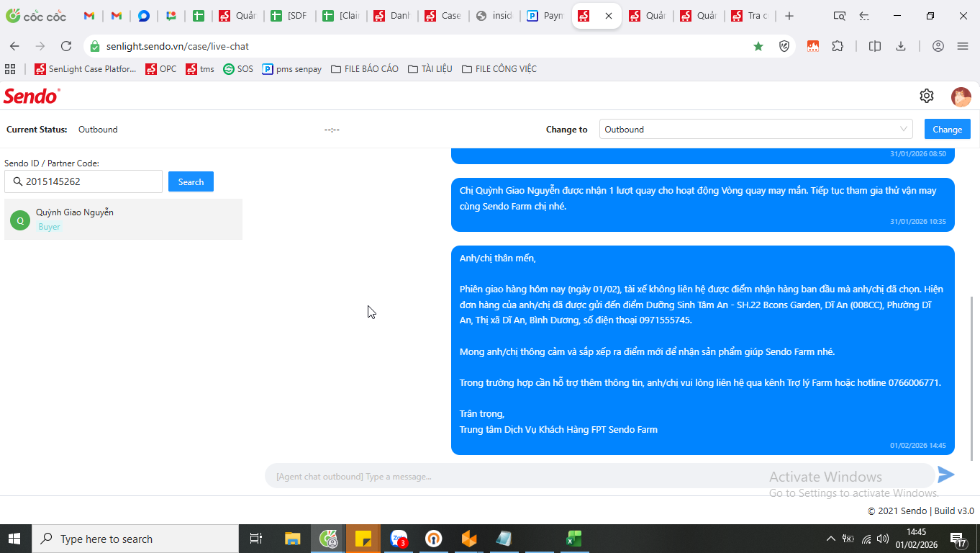
Task: Open the browser shield protection icon
Action: tap(785, 46)
